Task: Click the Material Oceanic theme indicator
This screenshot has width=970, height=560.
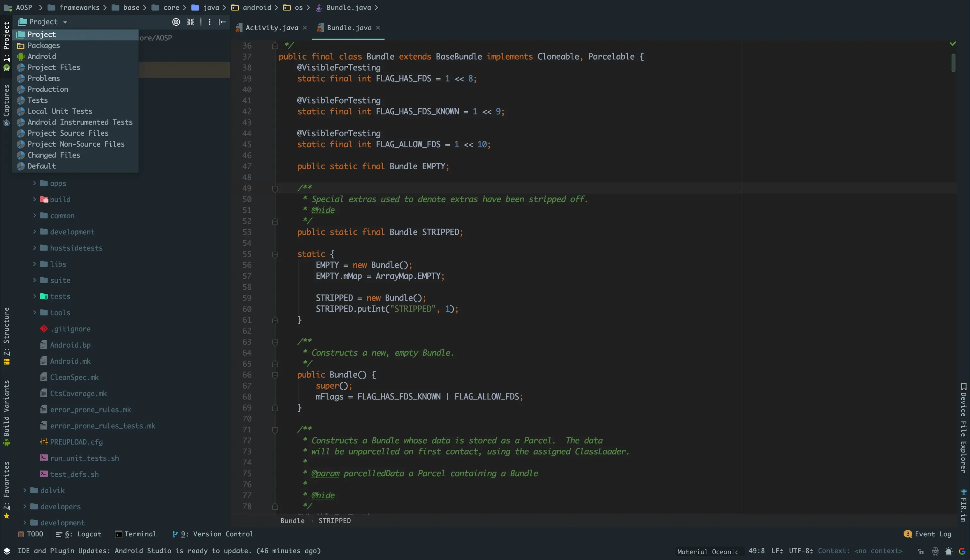Action: click(708, 552)
